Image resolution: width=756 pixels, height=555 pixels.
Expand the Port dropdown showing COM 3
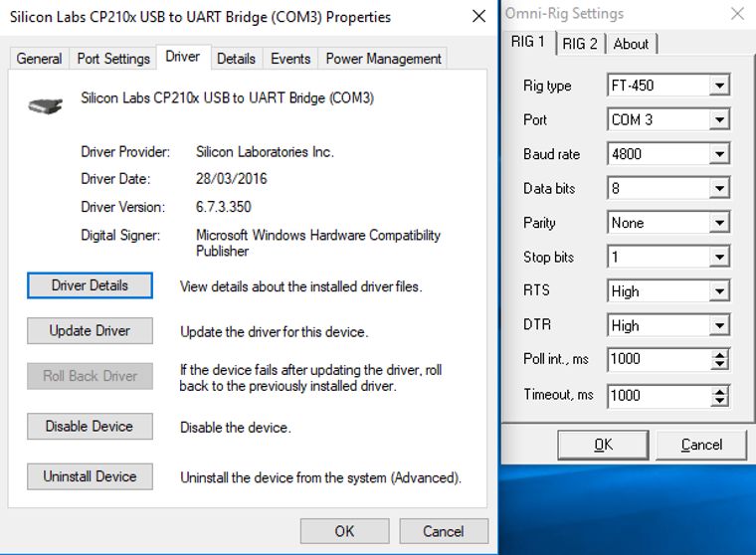pyautogui.click(x=719, y=120)
